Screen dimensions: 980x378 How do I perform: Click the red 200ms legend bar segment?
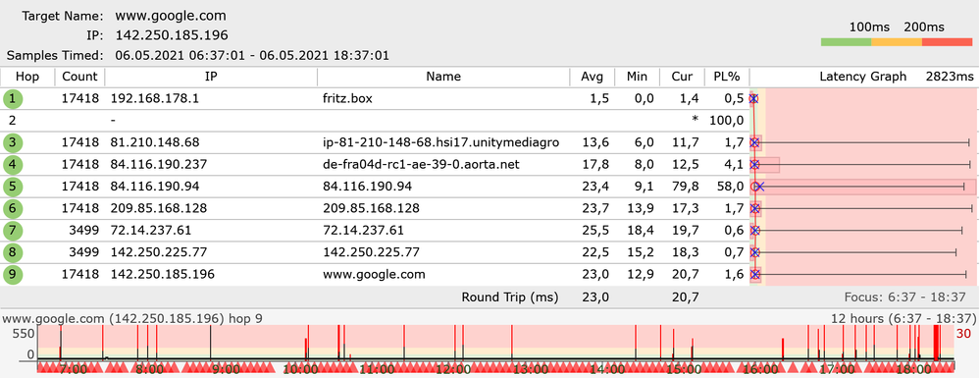click(x=947, y=42)
